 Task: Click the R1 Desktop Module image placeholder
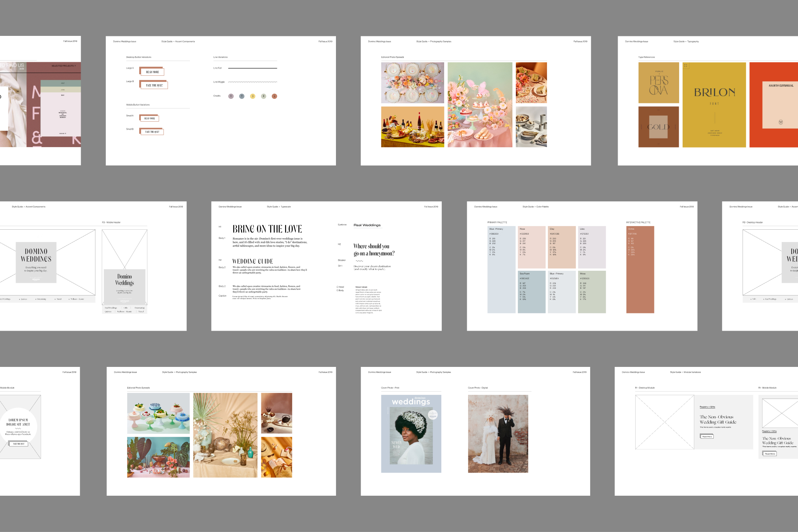(x=665, y=422)
